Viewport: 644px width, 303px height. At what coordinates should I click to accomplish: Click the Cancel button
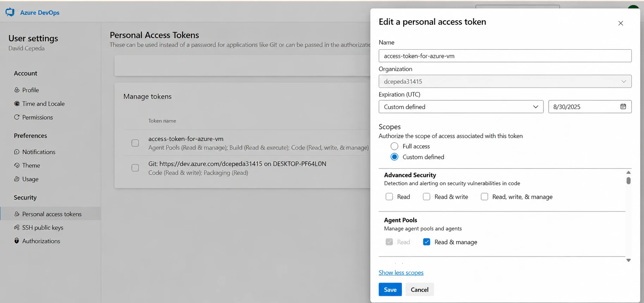click(x=419, y=290)
